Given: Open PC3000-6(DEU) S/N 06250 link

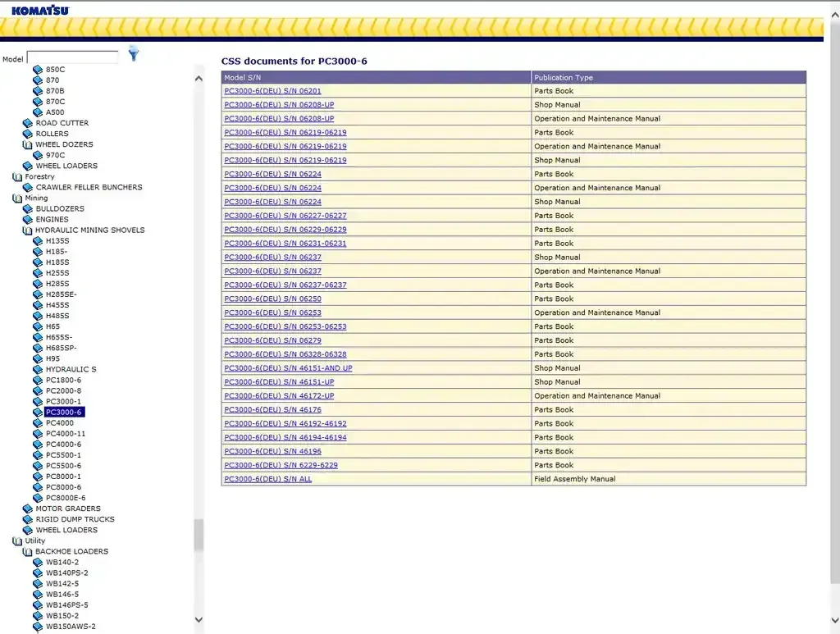Looking at the screenshot, I should pyautogui.click(x=272, y=299).
